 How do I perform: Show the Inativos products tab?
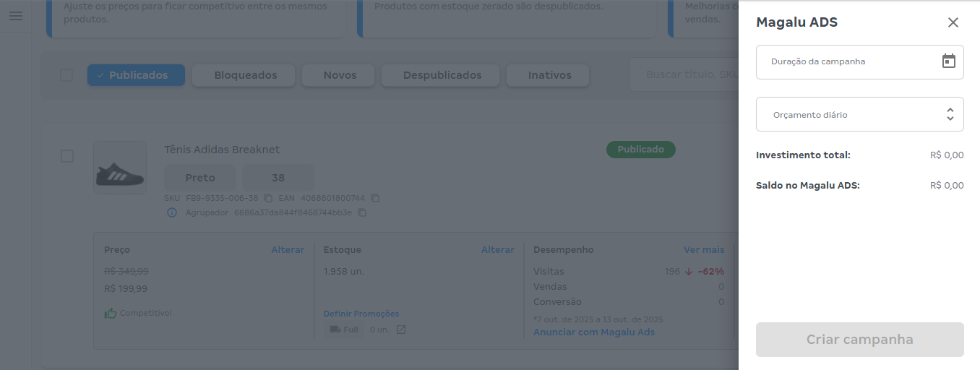(549, 75)
